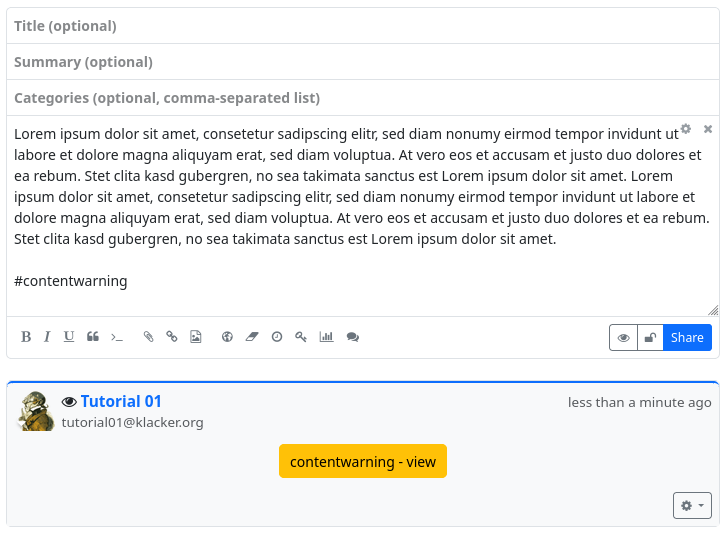
Task: Toggle comments with speech bubble icon
Action: click(352, 337)
